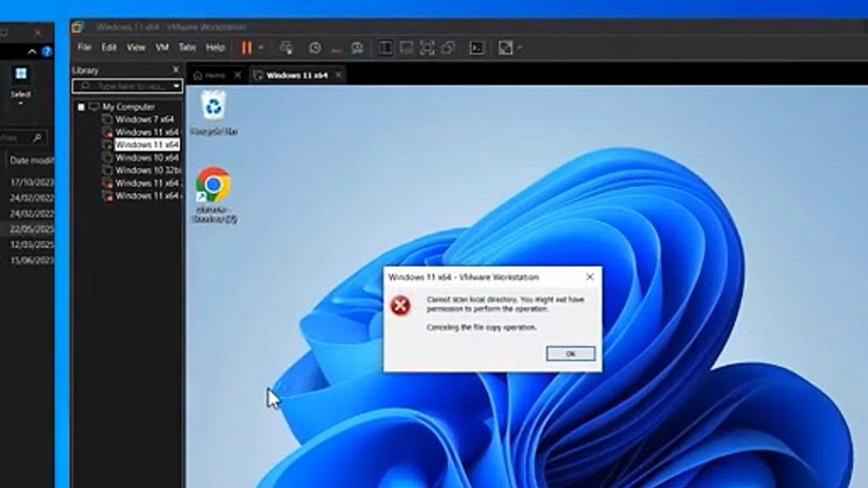
Task: Click the stretch guest display icon
Action: (x=505, y=47)
